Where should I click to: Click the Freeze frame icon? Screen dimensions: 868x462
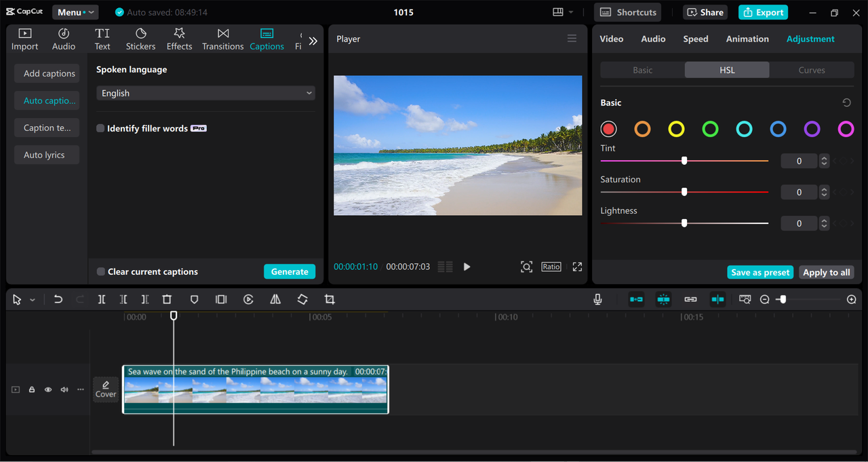221,299
